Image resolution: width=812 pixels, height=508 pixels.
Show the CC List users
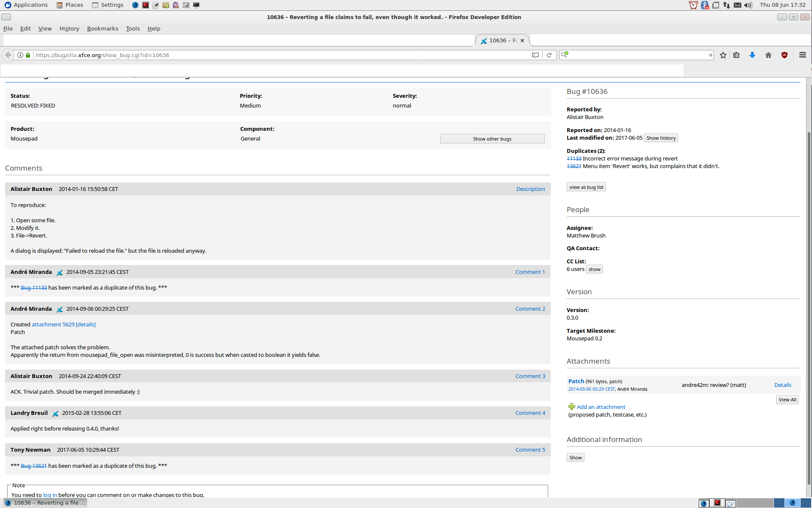[x=594, y=269]
